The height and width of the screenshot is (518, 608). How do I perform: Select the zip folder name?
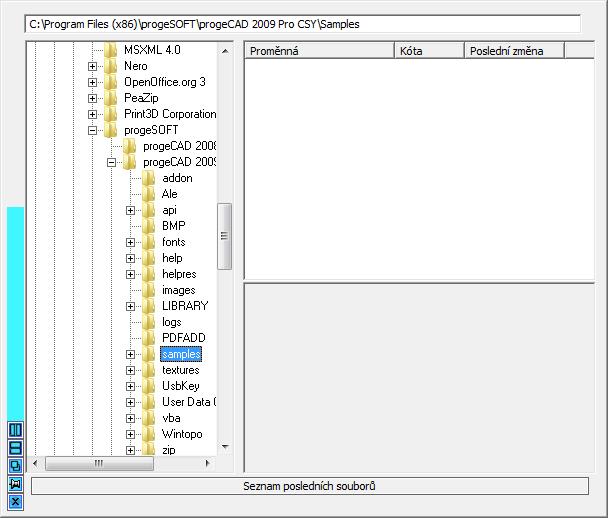169,450
